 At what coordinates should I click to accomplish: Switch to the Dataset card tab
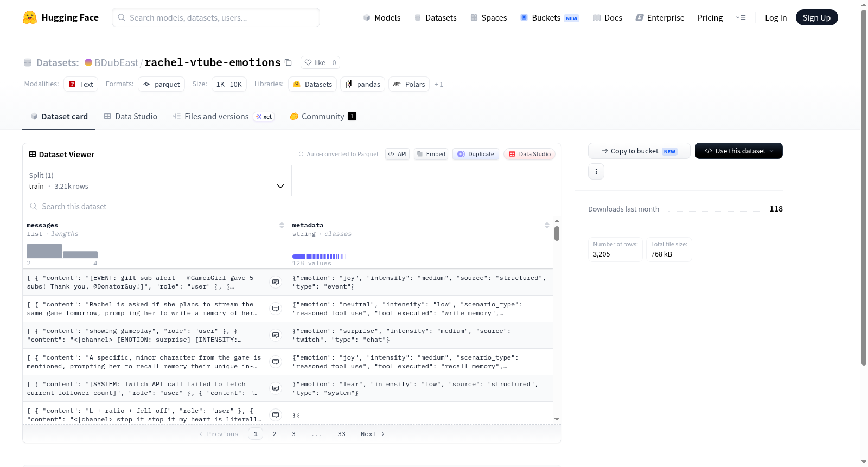click(59, 116)
